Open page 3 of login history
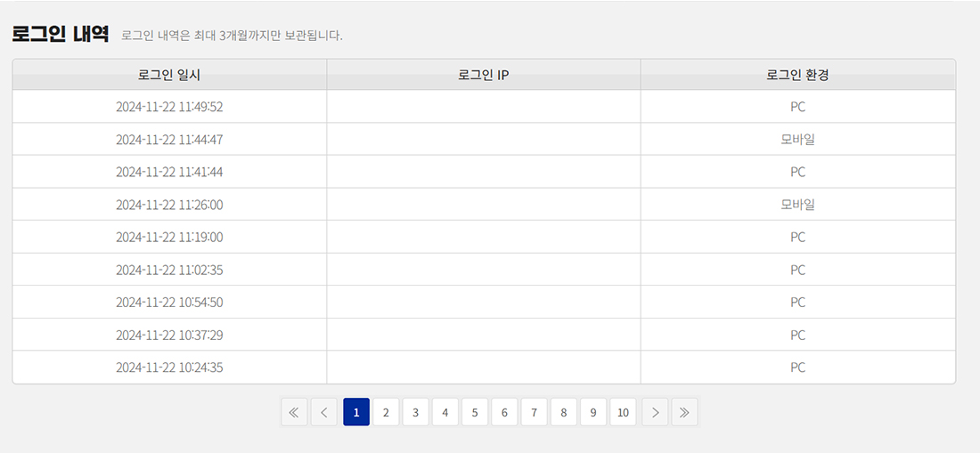The image size is (980, 453). click(416, 412)
